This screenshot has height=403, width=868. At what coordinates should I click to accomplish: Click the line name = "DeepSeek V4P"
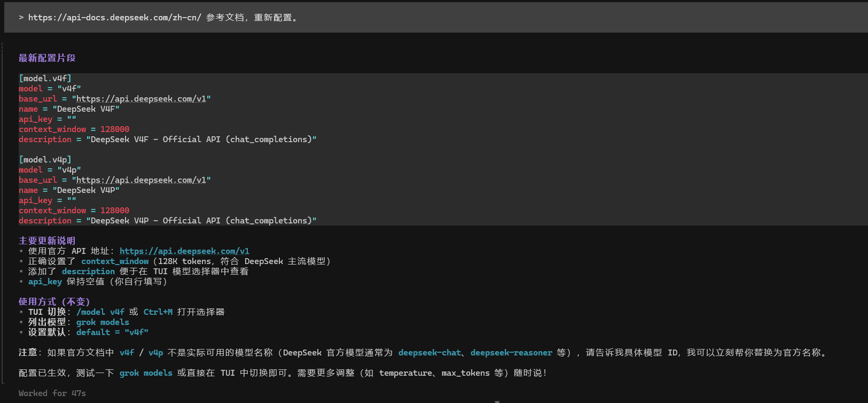69,190
